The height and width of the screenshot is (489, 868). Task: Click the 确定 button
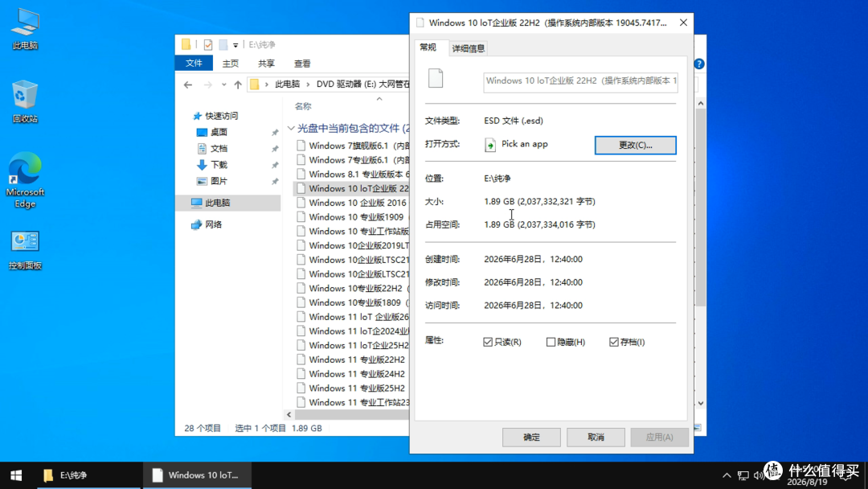pos(531,438)
